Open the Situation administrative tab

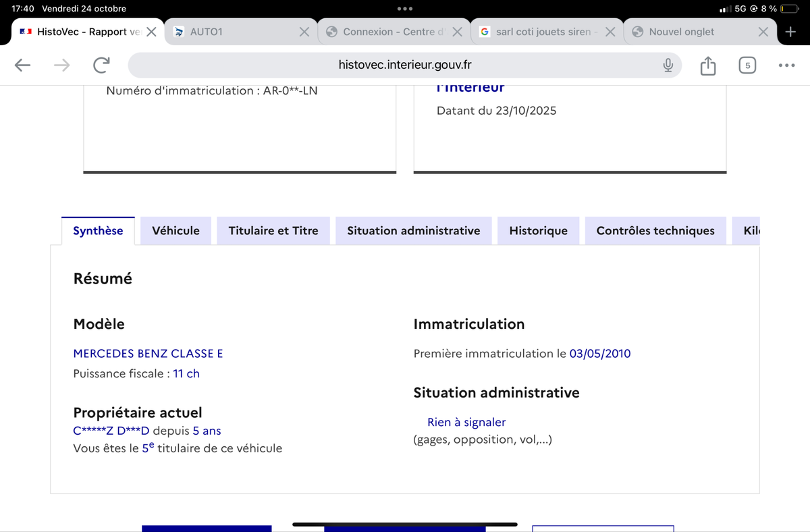414,231
